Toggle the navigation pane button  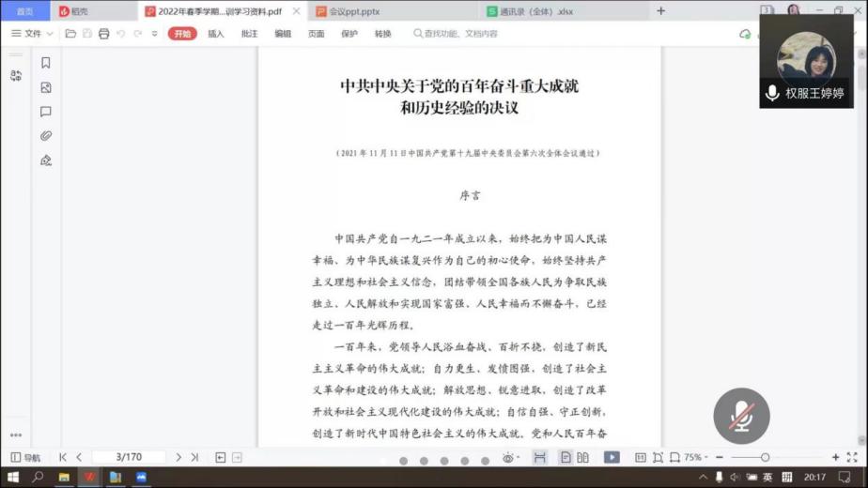pyautogui.click(x=25, y=458)
